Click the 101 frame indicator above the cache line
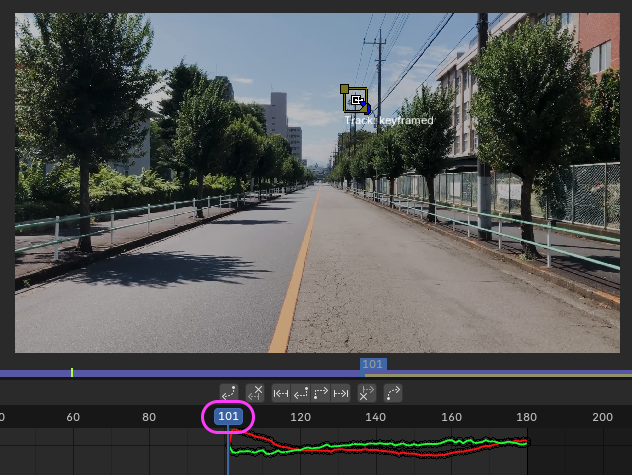632x475 pixels. [373, 364]
